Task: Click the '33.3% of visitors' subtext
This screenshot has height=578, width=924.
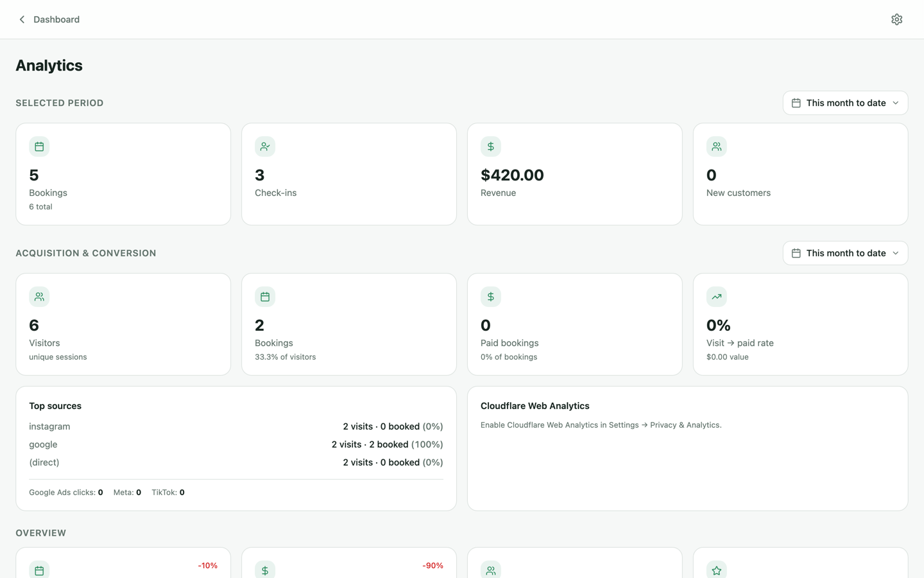Action: pyautogui.click(x=285, y=357)
